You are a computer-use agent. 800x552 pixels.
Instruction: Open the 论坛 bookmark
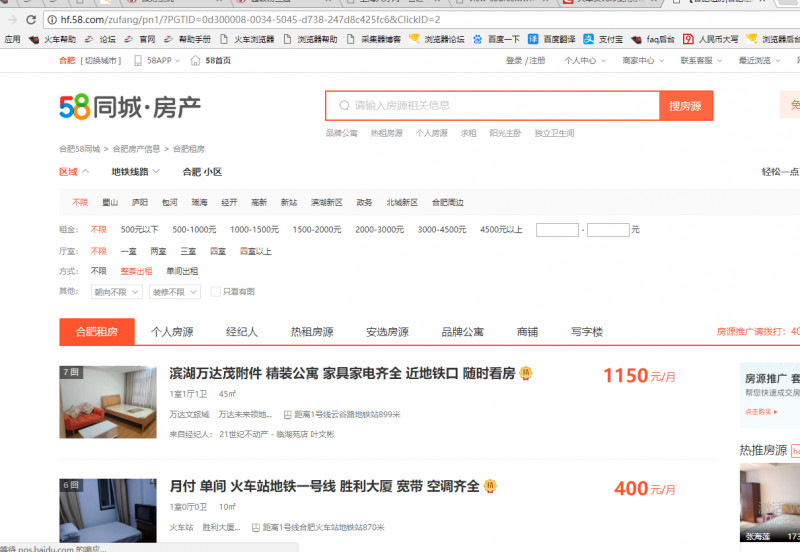tap(101, 39)
